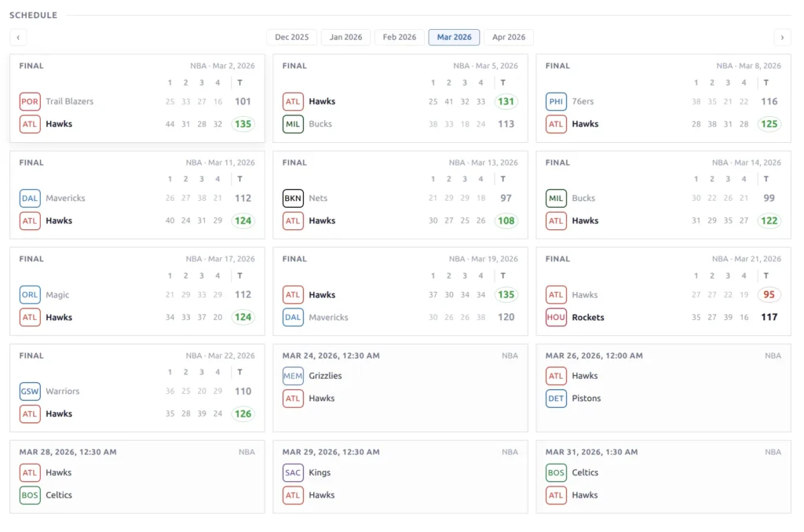
Task: Click the ORL Magic team badge
Action: pyautogui.click(x=30, y=295)
